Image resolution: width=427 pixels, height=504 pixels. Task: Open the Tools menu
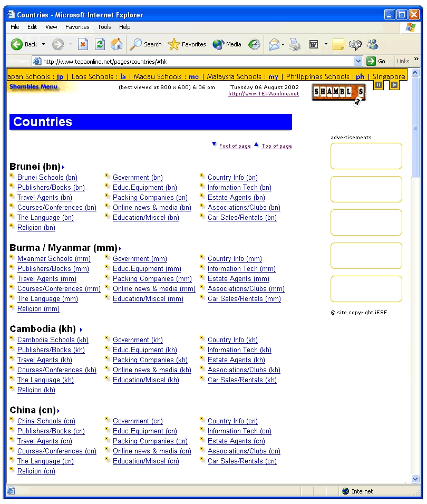pyautogui.click(x=104, y=27)
